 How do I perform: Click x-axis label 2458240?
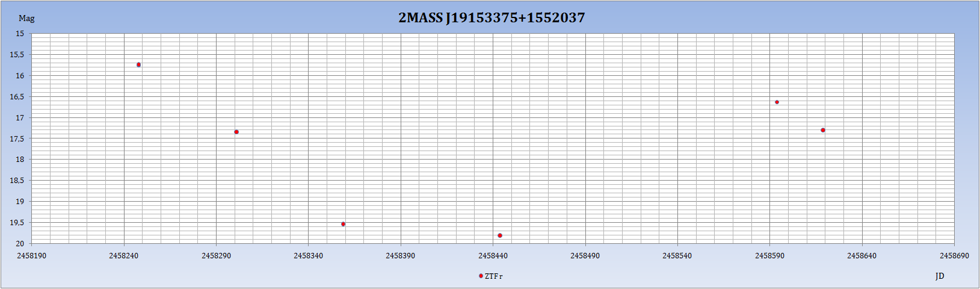[x=123, y=256]
